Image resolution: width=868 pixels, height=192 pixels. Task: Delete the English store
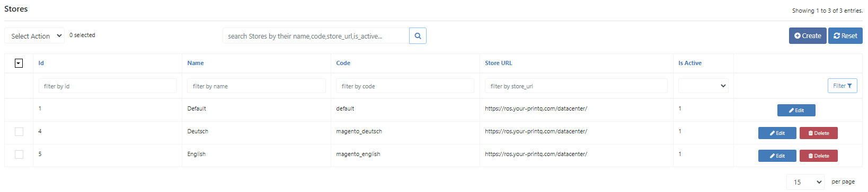coord(819,156)
